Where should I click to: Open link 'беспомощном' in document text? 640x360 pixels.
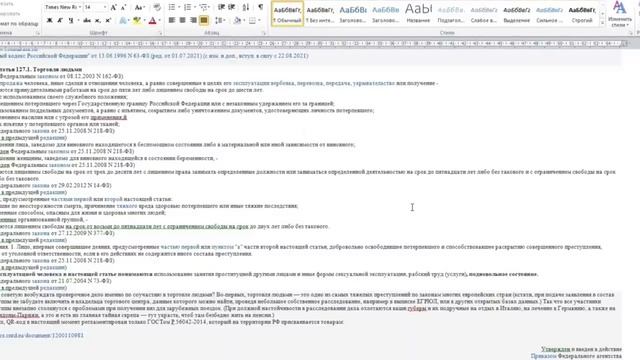156,144
